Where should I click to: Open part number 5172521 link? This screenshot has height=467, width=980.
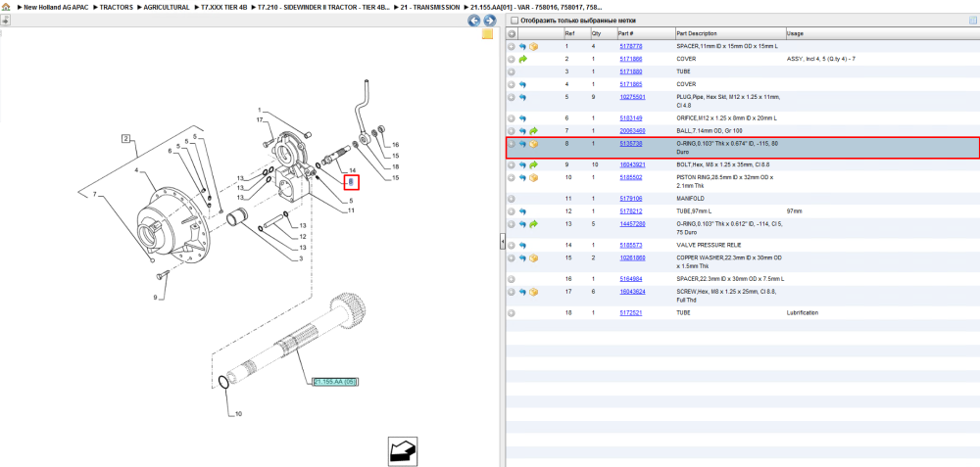pos(630,312)
